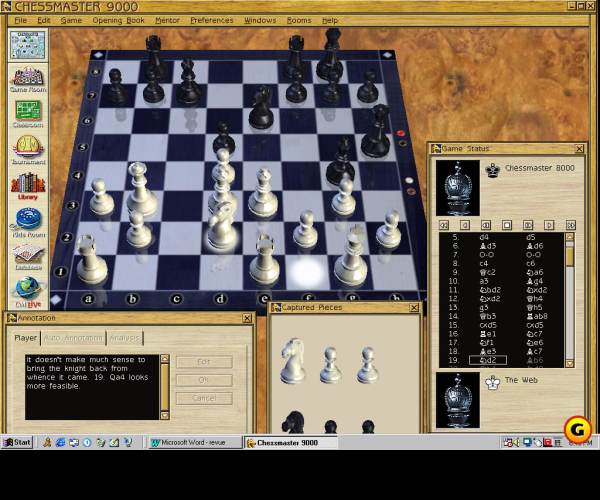Click the red indicator dot beside board
This screenshot has height=500, width=600.
pos(400,133)
